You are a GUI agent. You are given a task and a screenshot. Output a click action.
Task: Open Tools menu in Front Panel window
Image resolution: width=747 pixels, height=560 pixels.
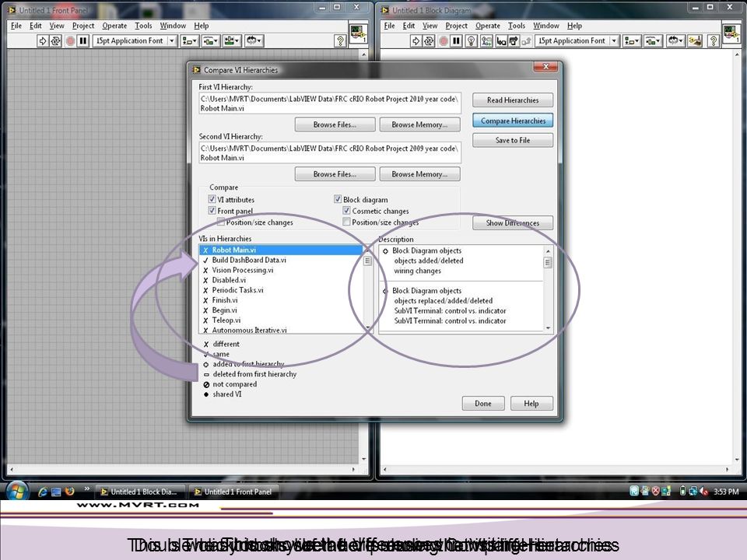[143, 26]
